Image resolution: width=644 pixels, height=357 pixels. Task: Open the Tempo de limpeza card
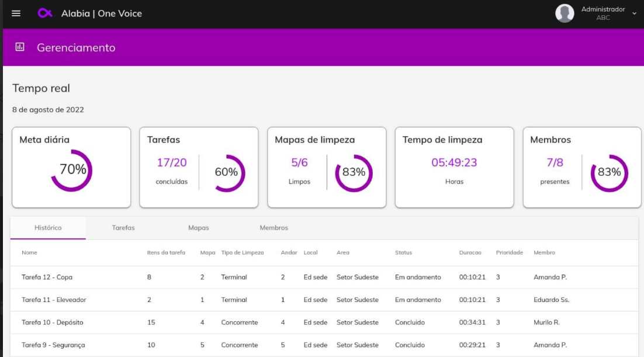pos(454,167)
